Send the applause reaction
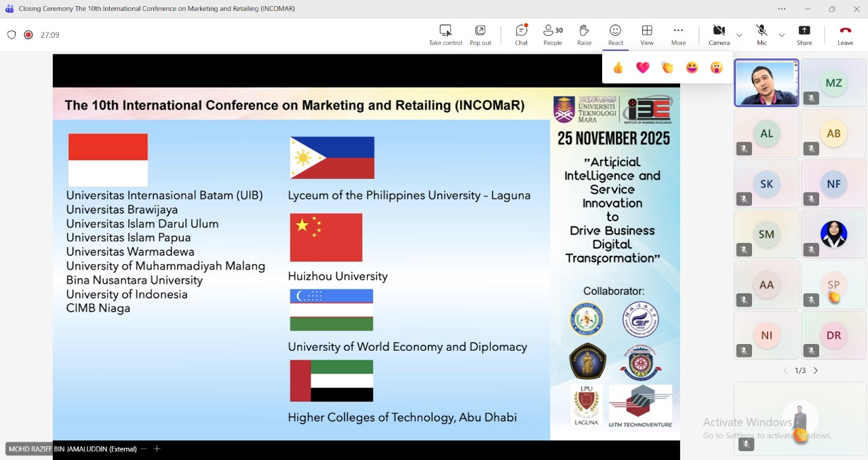868x460 pixels. (x=667, y=68)
